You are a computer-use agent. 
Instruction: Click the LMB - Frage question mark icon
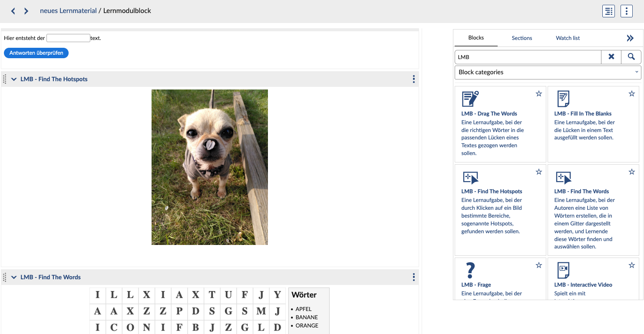tap(470, 271)
